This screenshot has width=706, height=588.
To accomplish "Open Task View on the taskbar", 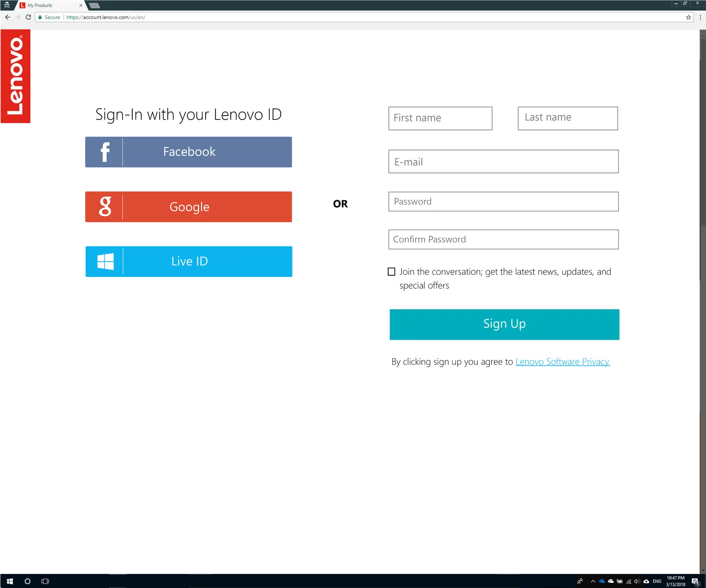I will point(45,581).
